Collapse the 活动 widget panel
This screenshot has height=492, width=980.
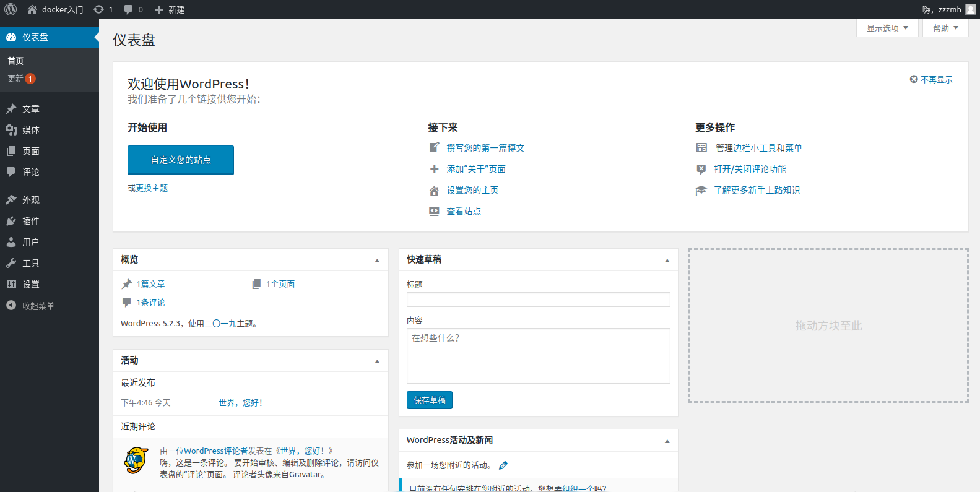(x=377, y=361)
